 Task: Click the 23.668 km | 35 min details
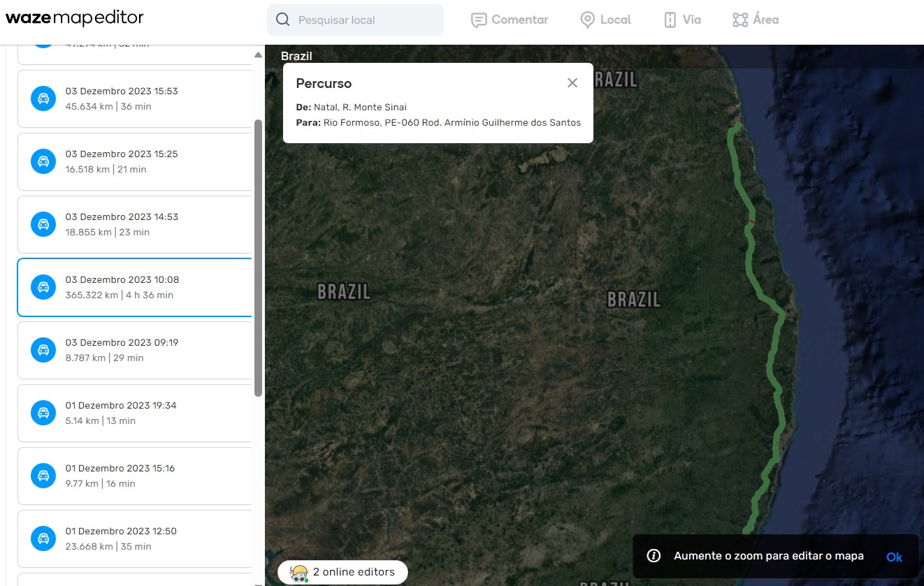(x=108, y=547)
